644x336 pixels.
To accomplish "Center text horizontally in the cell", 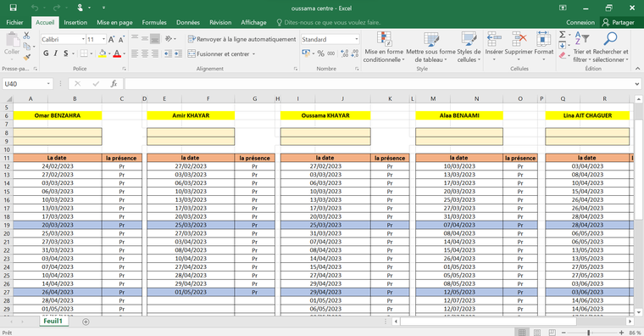I will [145, 53].
